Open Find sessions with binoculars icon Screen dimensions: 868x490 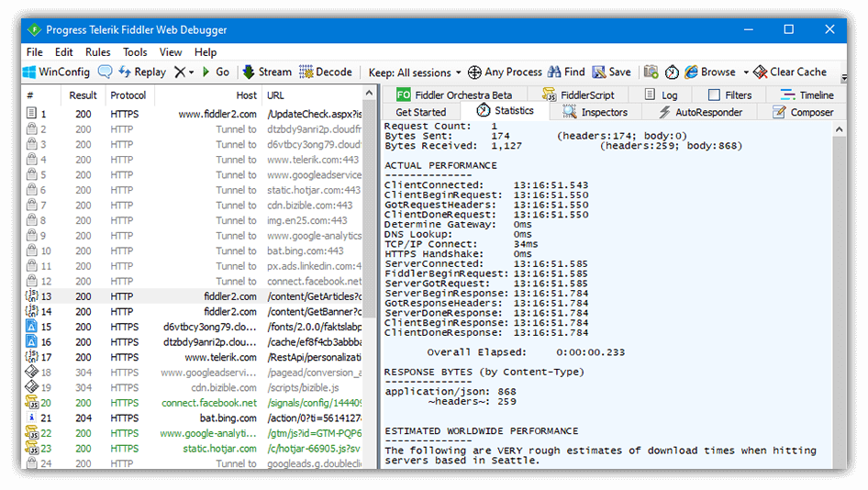tap(555, 72)
